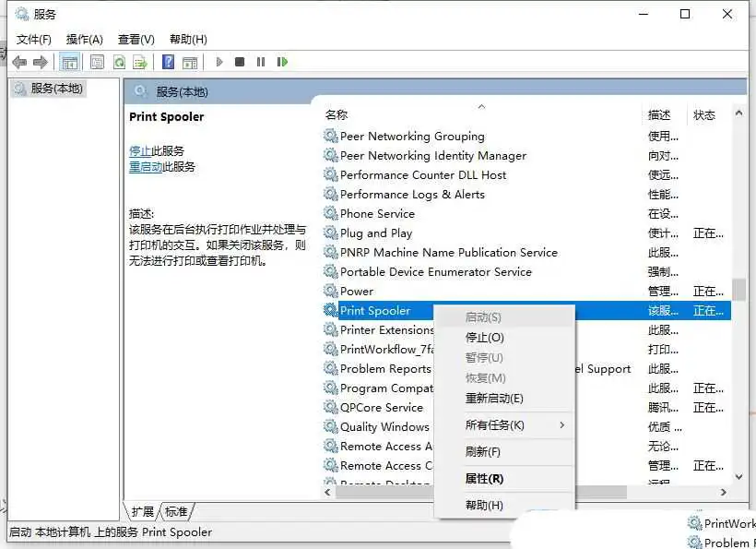Viewport: 756px width, 549px height.
Task: Click the Refresh icon in the toolbar
Action: 119,62
